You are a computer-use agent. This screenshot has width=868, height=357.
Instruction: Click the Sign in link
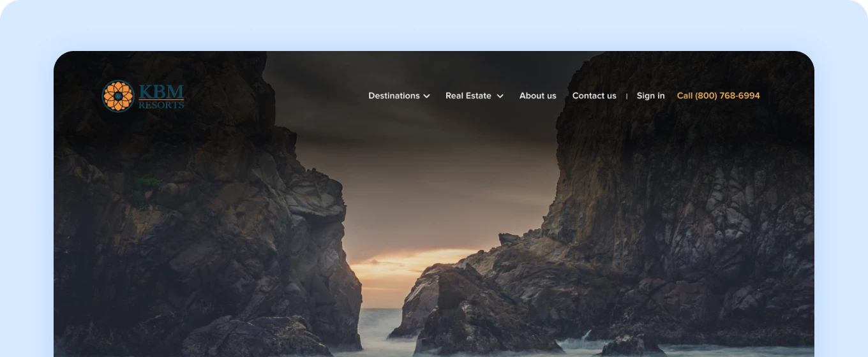coord(650,96)
